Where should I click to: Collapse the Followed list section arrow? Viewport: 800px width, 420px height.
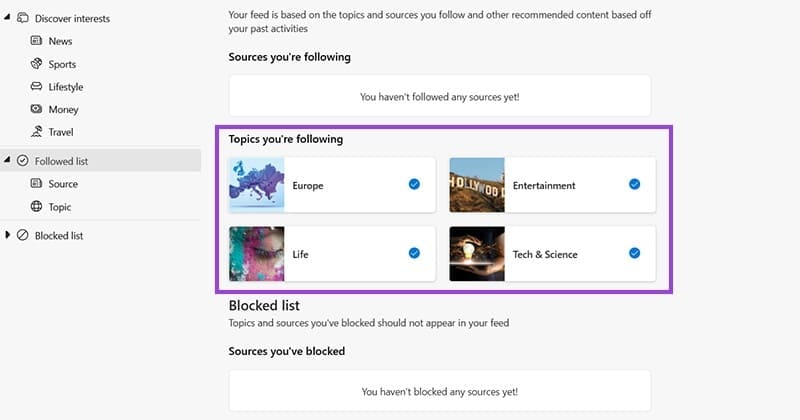8,160
